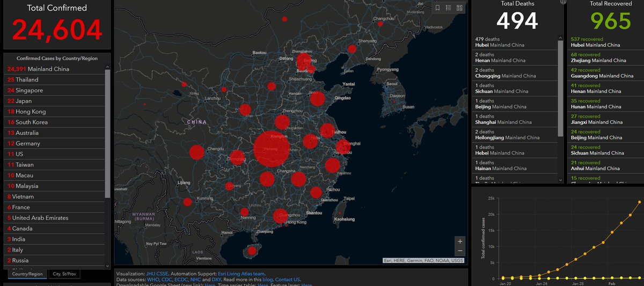Select '68 recovered Zhejiang' entry

(x=605, y=57)
